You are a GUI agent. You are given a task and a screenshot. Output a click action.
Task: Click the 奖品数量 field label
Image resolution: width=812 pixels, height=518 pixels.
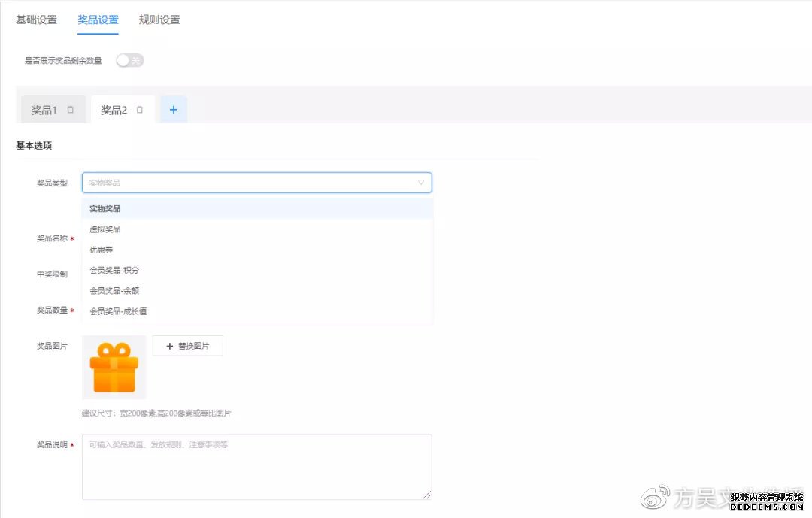coord(52,310)
